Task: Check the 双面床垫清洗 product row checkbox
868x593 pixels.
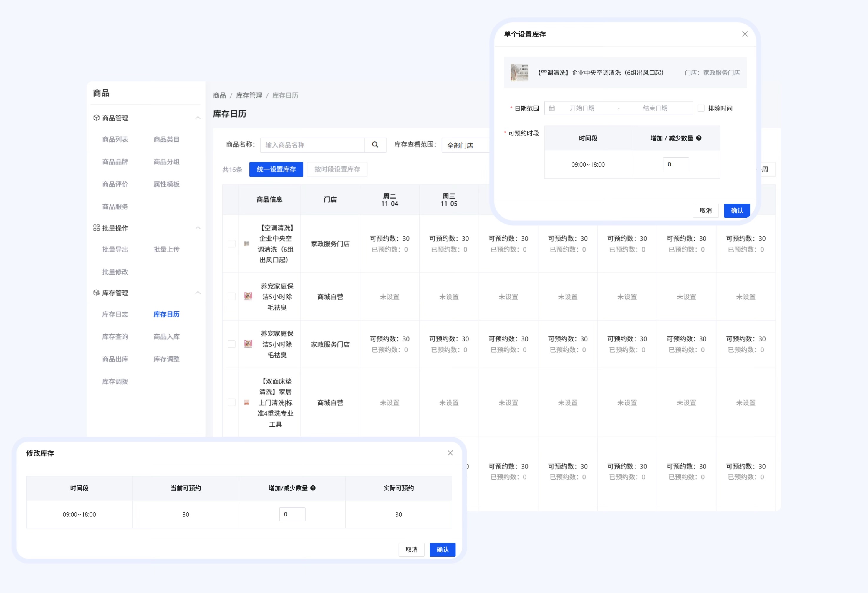Action: 231,402
